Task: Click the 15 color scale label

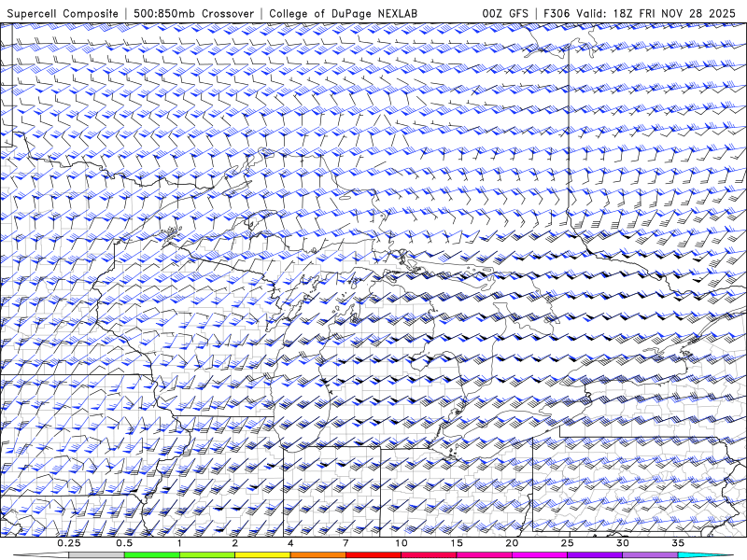Action: coord(457,543)
